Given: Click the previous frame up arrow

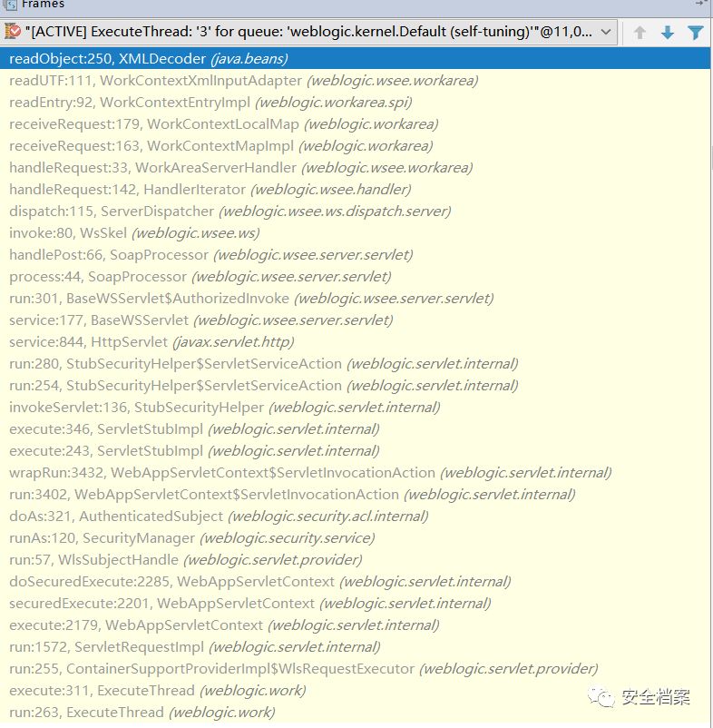Looking at the screenshot, I should (640, 33).
